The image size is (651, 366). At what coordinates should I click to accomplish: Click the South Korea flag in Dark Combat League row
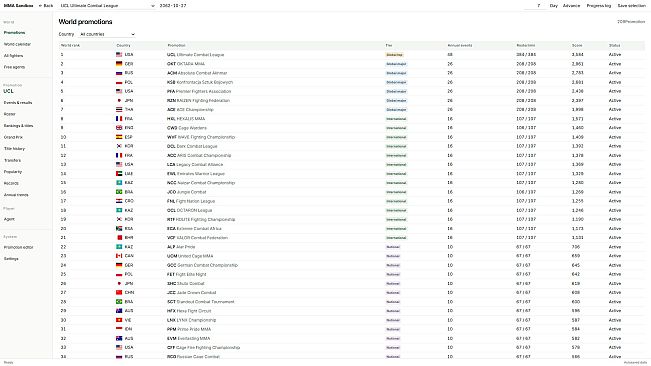click(119, 146)
